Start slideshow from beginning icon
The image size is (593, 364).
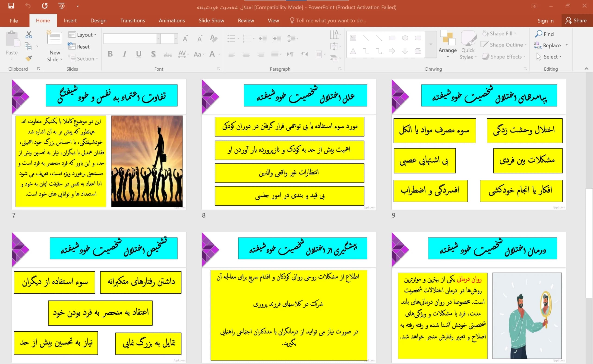coord(61,6)
